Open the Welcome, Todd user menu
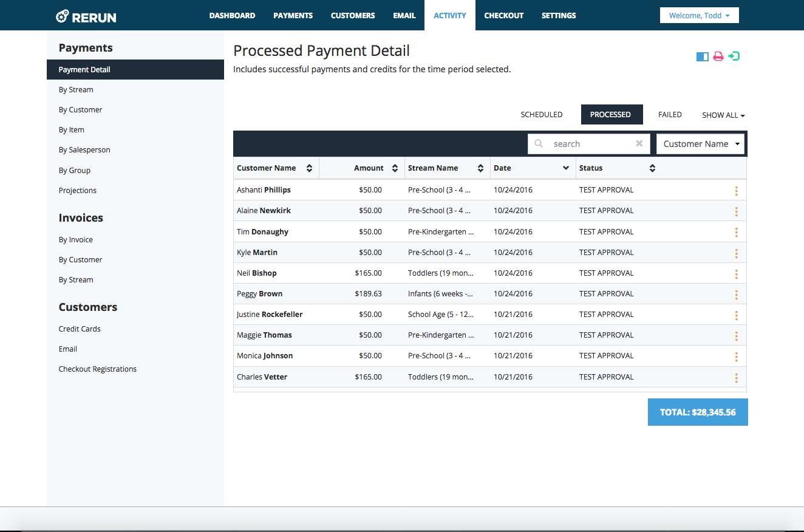 [699, 15]
